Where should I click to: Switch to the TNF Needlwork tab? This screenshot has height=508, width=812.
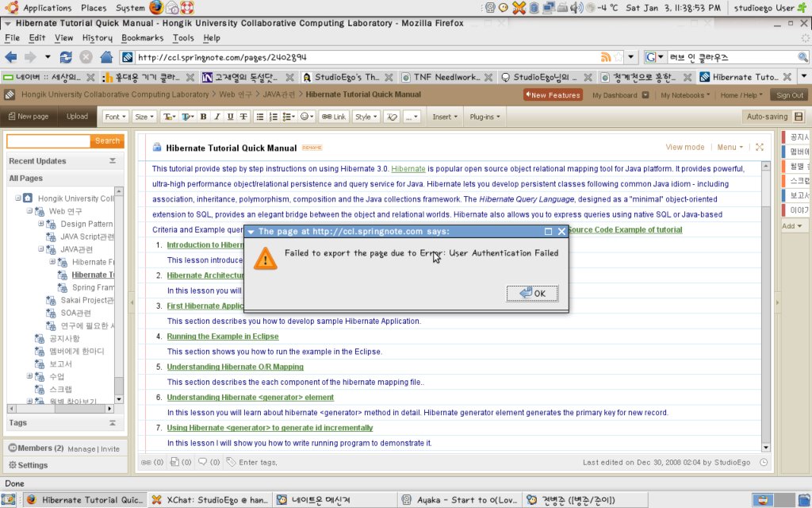446,77
